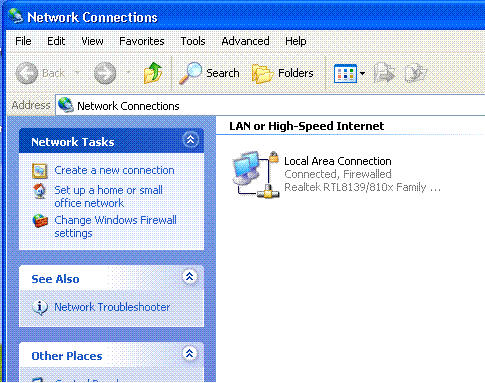Image resolution: width=485 pixels, height=383 pixels.
Task: Collapse the See Also panel
Action: tap(190, 277)
